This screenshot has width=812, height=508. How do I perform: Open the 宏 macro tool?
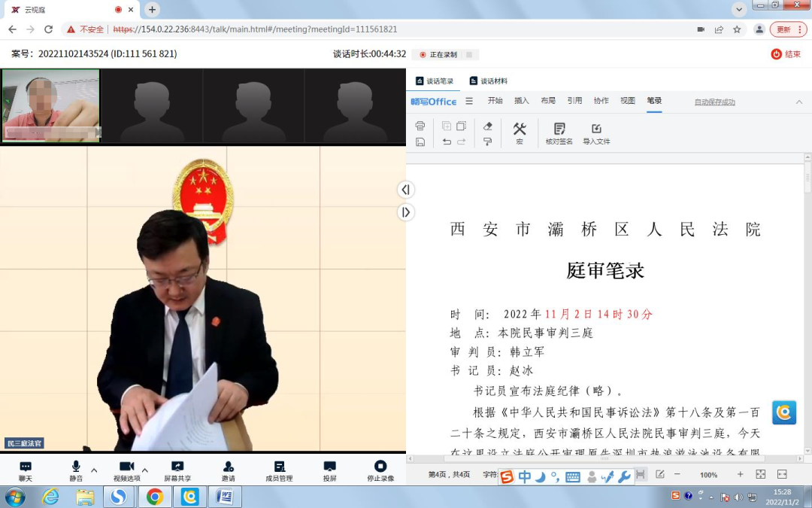520,133
